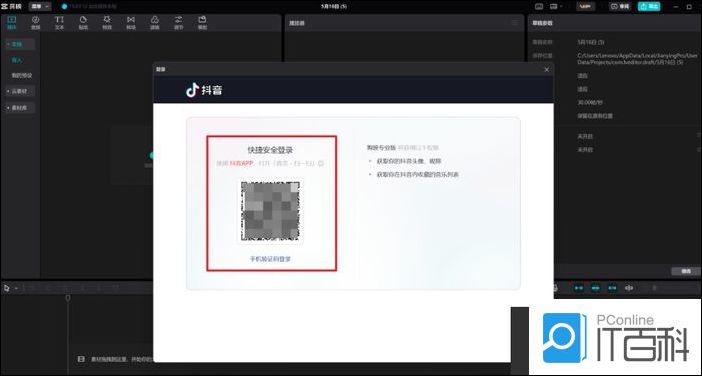Click the draft path text starting with C:/Users
Image resolution: width=702 pixels, height=376 pixels.
pyautogui.click(x=638, y=59)
